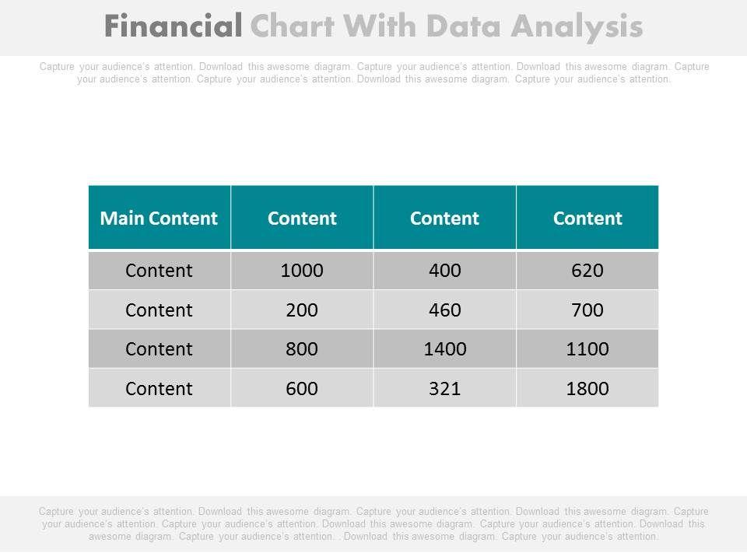Click the footer caption text block
Screen dimensions: 747x560
coord(373,523)
